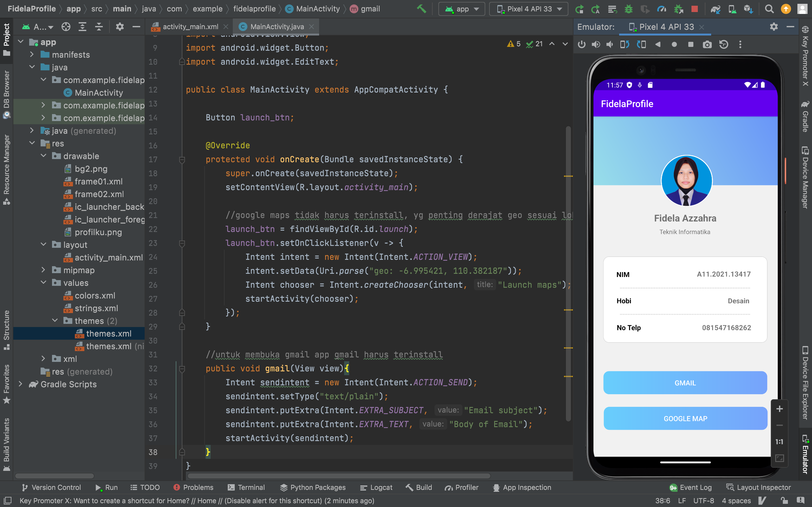The width and height of the screenshot is (812, 507).
Task: Click the emulator volume up icon
Action: point(596,44)
